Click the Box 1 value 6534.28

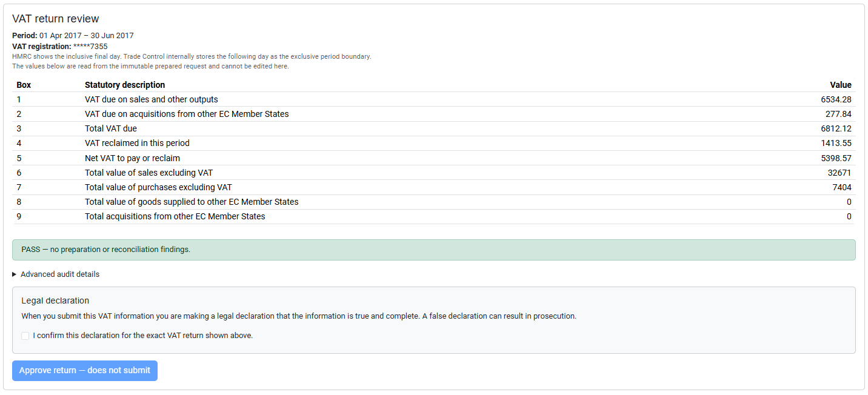coord(836,99)
